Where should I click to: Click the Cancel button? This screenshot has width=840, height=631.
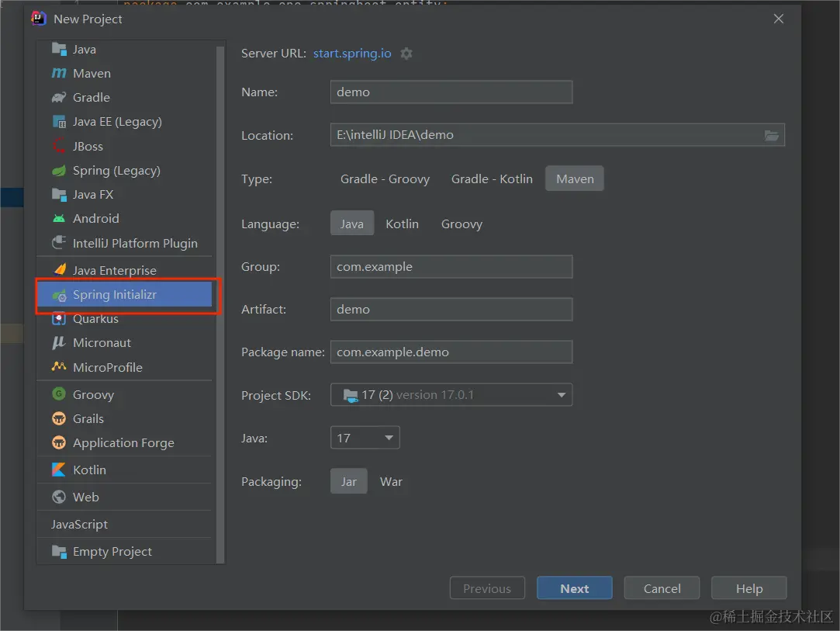pos(662,588)
